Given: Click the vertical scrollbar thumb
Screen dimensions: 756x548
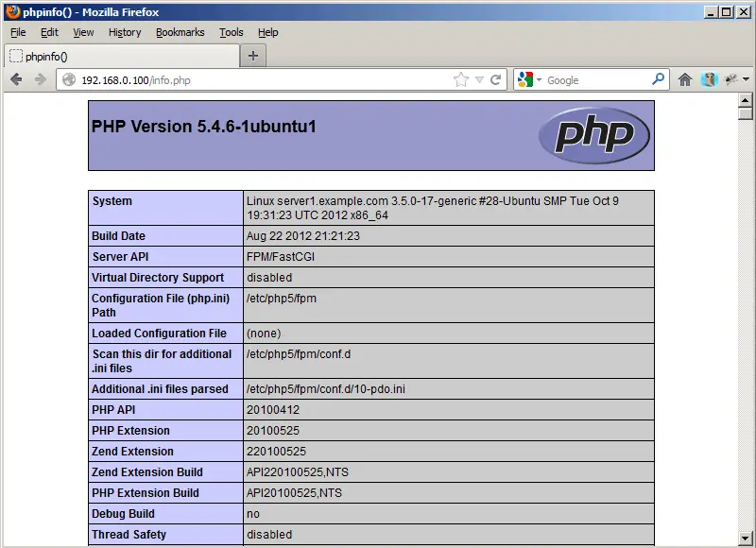Looking at the screenshot, I should [x=746, y=113].
